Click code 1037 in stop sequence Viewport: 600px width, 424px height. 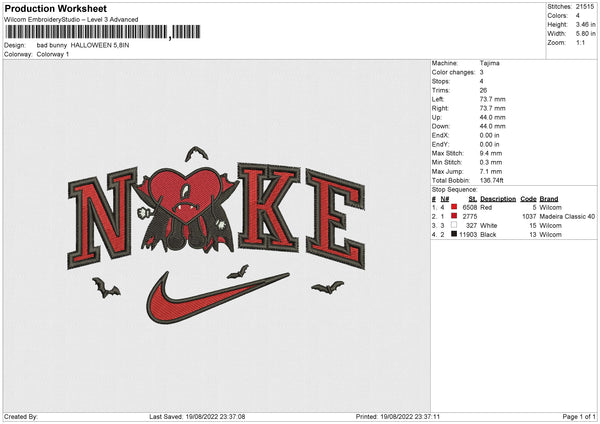tap(530, 217)
